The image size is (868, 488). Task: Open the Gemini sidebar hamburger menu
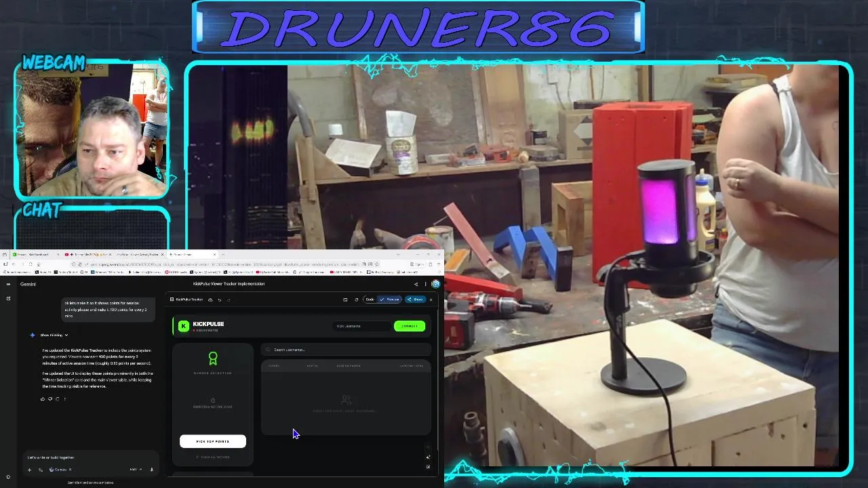tap(8, 284)
